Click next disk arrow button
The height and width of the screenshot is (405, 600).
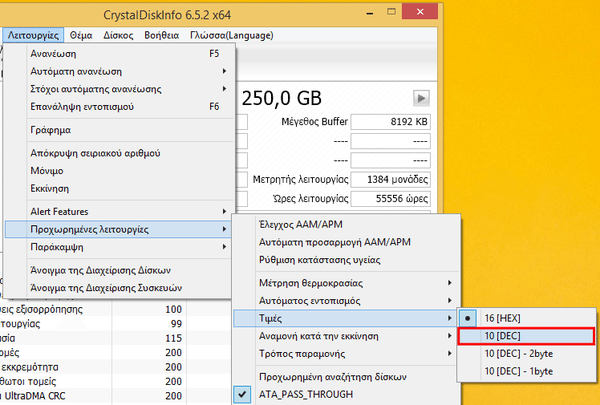click(x=421, y=98)
